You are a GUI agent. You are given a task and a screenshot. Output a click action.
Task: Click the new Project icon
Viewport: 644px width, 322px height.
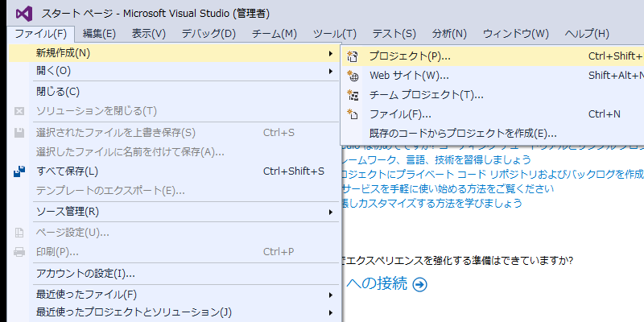pos(353,56)
